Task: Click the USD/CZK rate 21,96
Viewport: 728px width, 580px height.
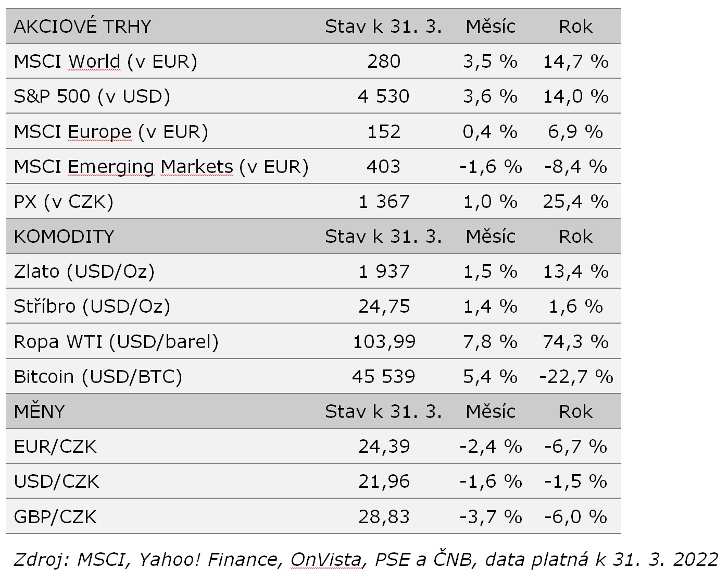Action: (x=384, y=482)
